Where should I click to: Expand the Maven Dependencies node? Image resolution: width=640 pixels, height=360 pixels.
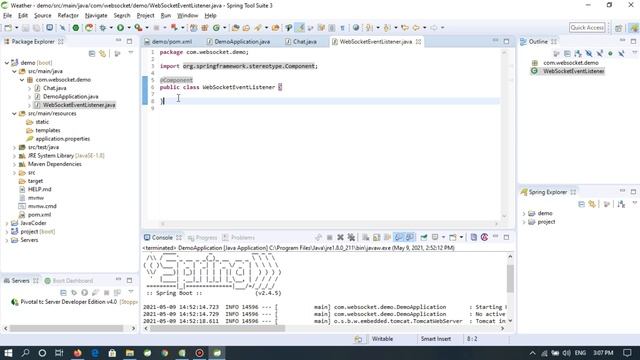(15, 164)
